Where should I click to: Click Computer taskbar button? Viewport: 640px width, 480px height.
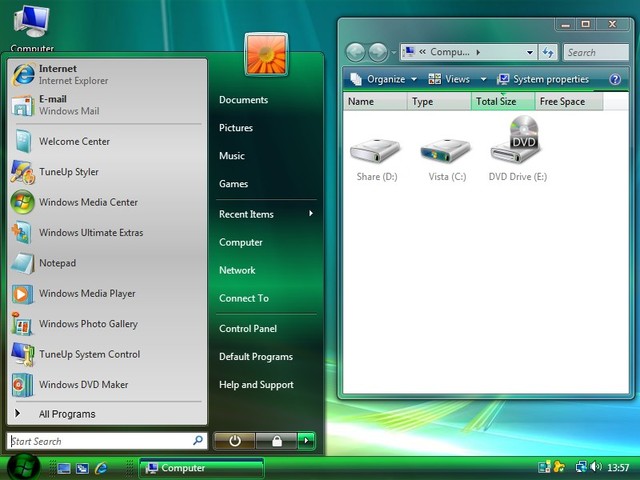(202, 468)
